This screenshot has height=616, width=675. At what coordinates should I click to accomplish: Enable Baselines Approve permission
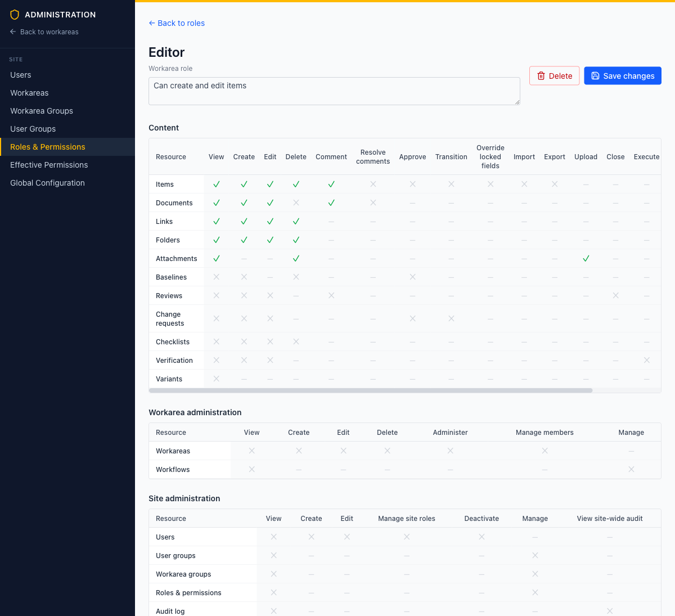(413, 277)
